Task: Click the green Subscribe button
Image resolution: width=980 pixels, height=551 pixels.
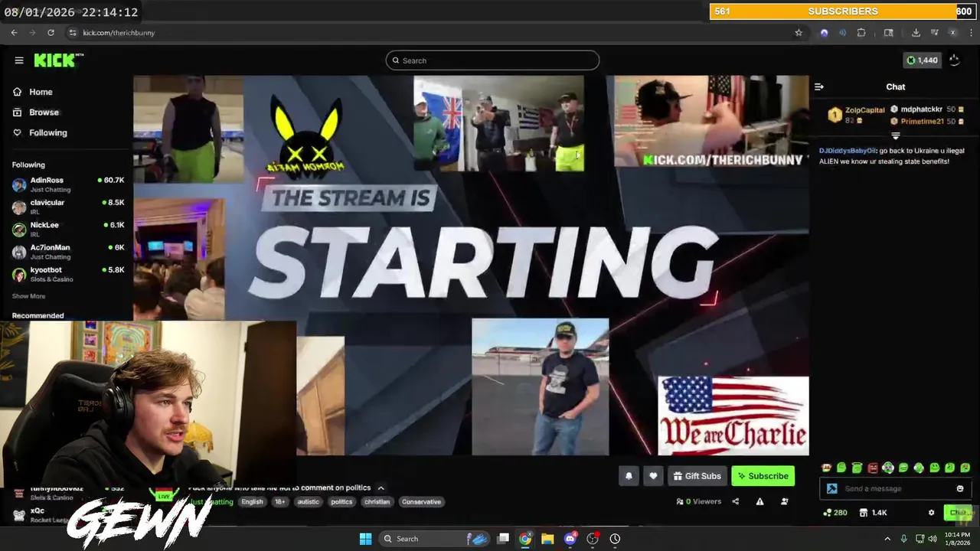Action: coord(763,476)
